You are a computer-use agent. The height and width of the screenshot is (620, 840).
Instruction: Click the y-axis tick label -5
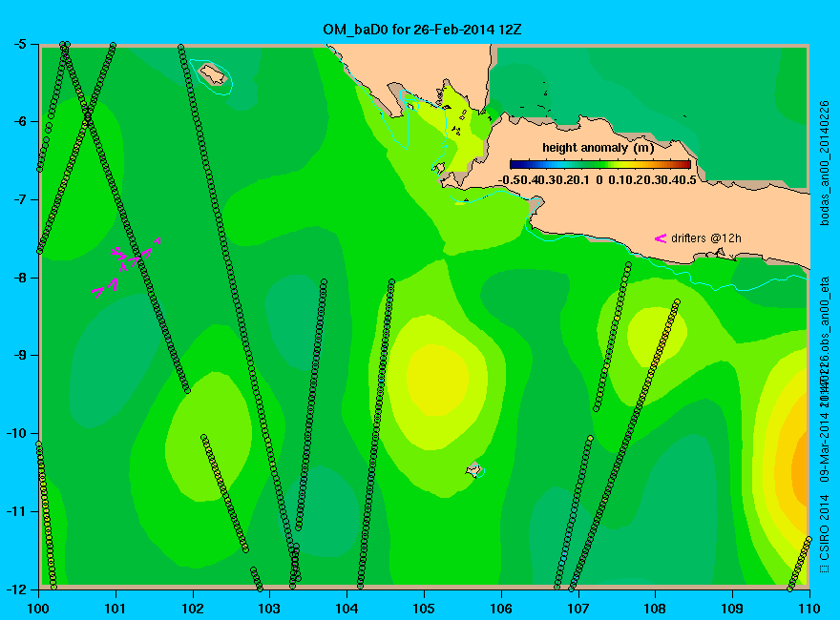(18, 44)
